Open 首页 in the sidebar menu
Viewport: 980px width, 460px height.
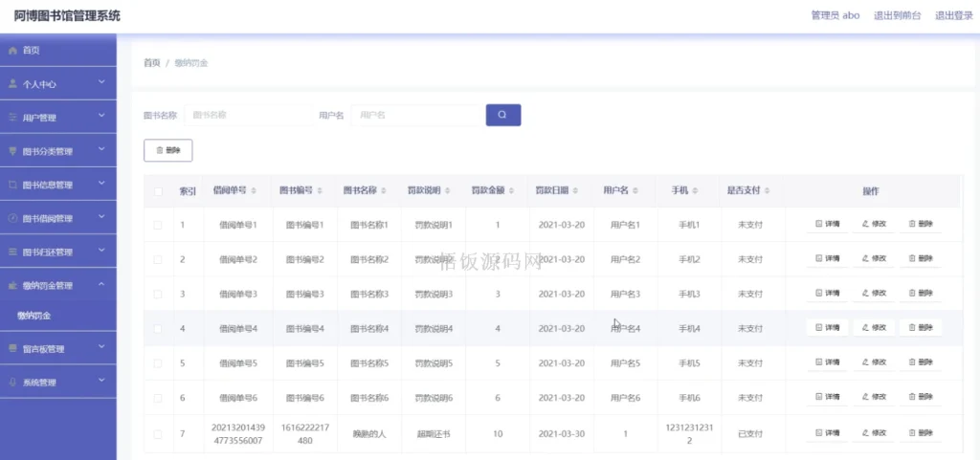(x=58, y=51)
